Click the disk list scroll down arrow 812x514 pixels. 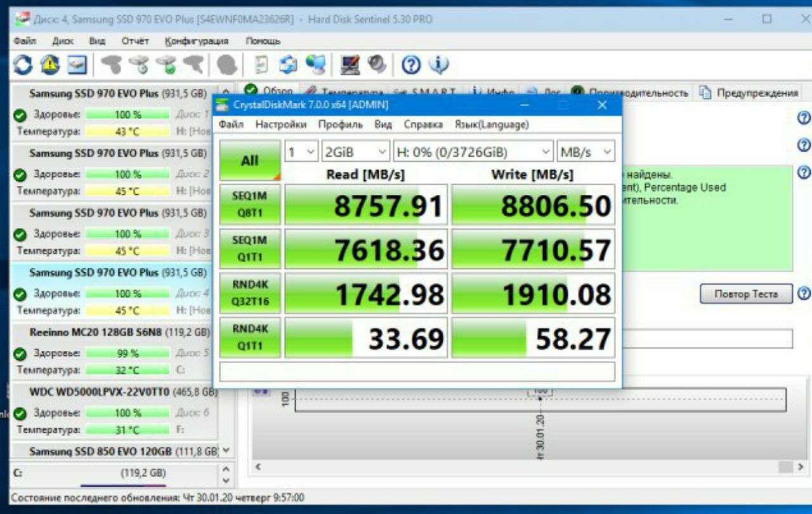tap(226, 451)
